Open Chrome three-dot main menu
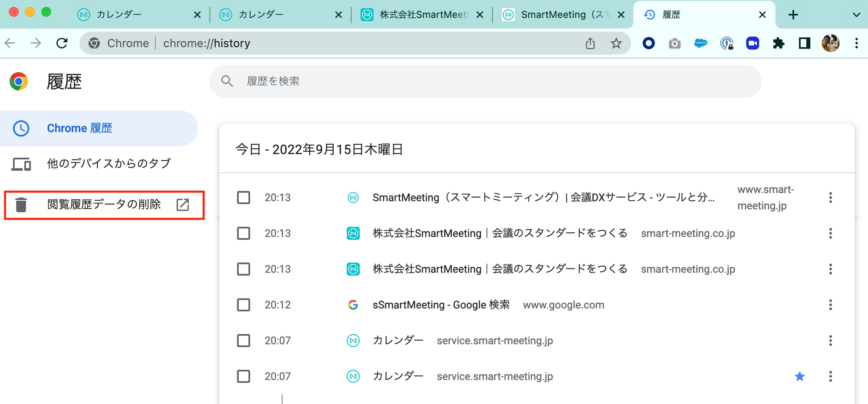 (856, 43)
